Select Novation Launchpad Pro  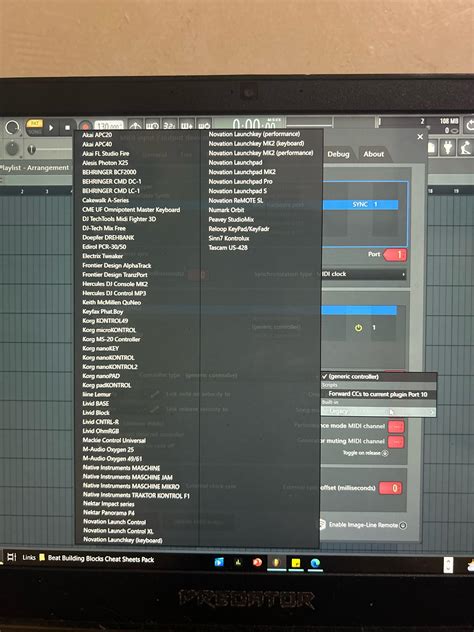[240, 181]
